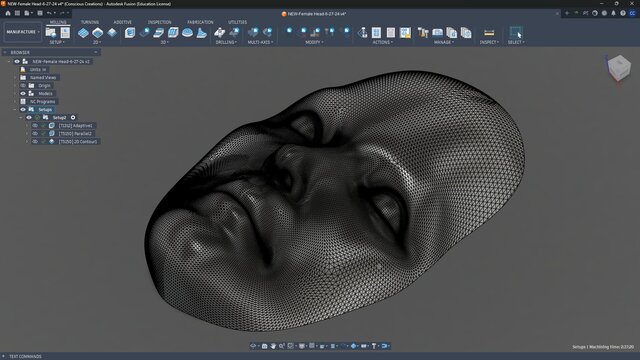This screenshot has width=640, height=360.
Task: Click the Undo arrow
Action: click(49, 13)
